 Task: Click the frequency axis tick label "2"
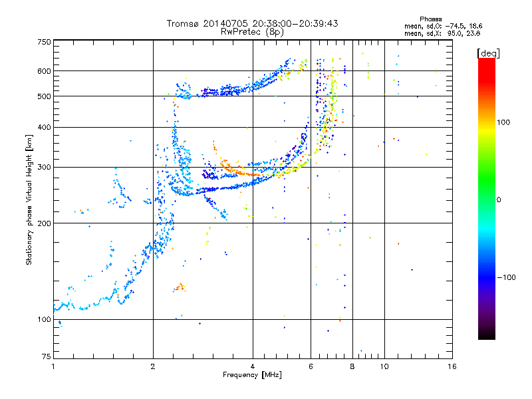click(x=153, y=366)
